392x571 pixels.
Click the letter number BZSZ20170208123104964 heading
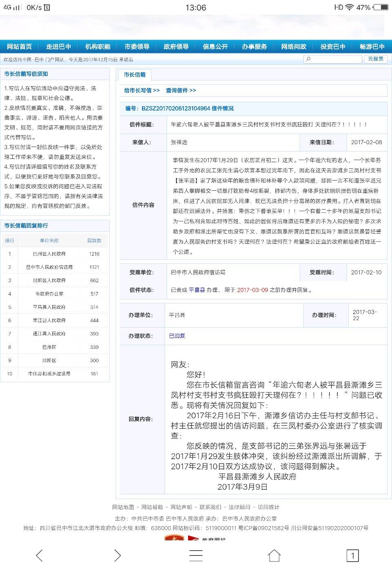pos(179,108)
